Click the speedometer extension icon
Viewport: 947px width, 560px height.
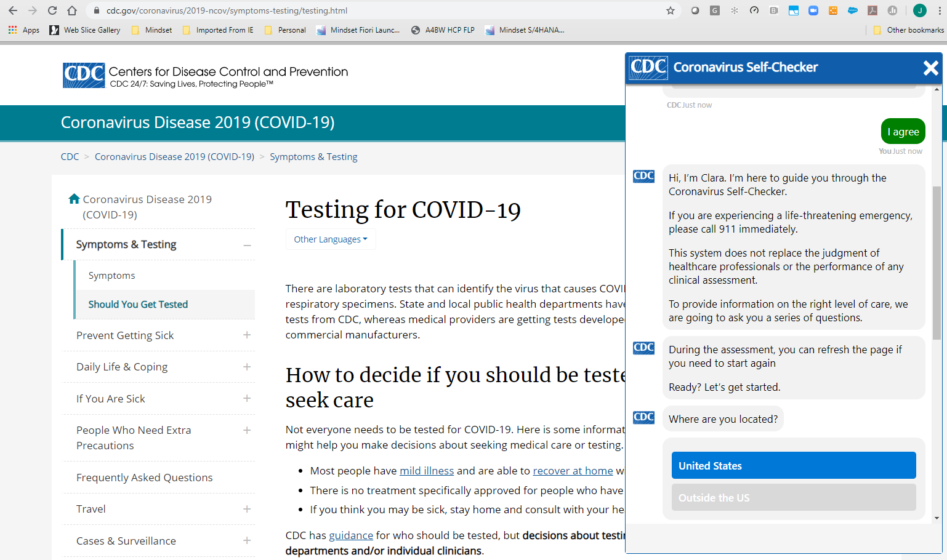[x=754, y=10]
